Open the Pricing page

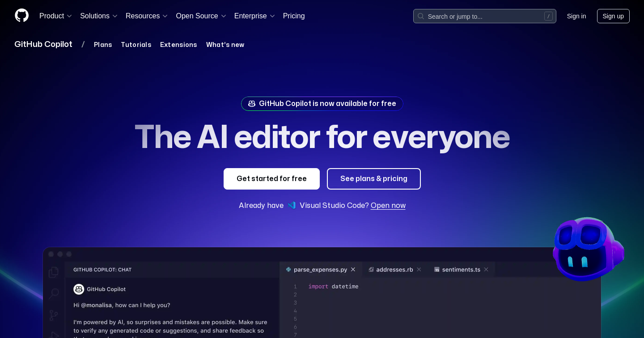click(294, 16)
